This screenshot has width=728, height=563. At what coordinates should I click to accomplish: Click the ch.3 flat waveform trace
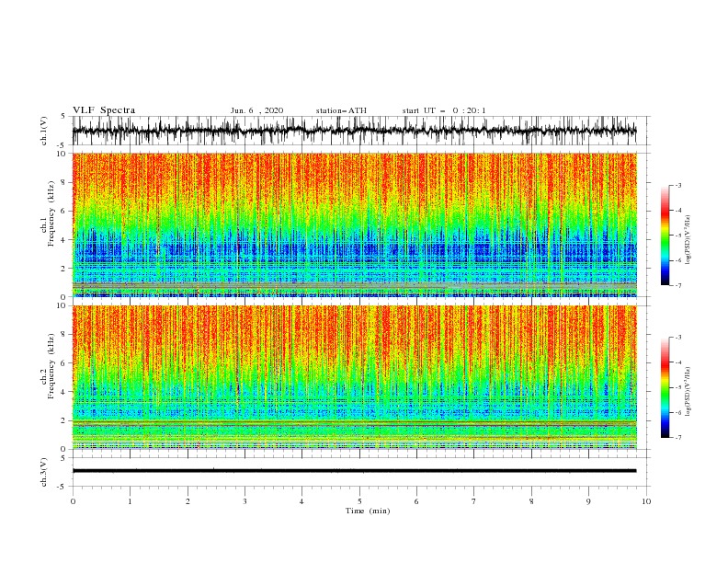pyautogui.click(x=354, y=471)
